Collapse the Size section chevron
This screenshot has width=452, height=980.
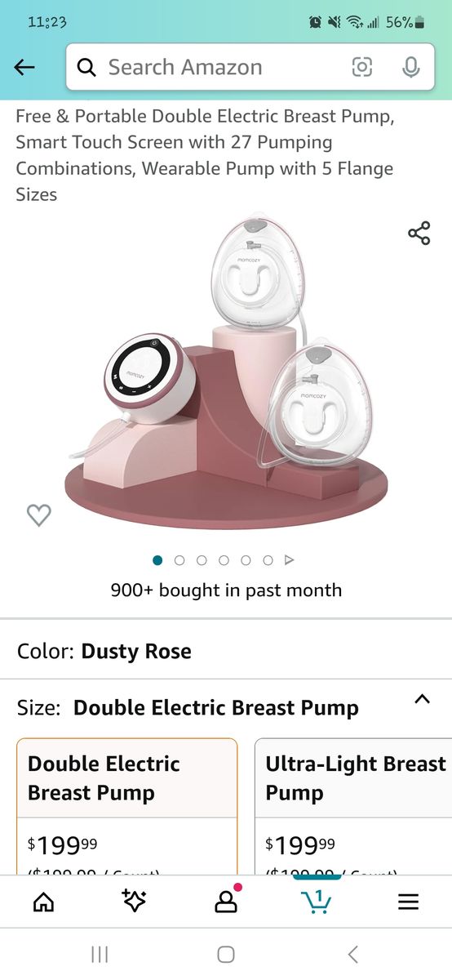pos(422,699)
